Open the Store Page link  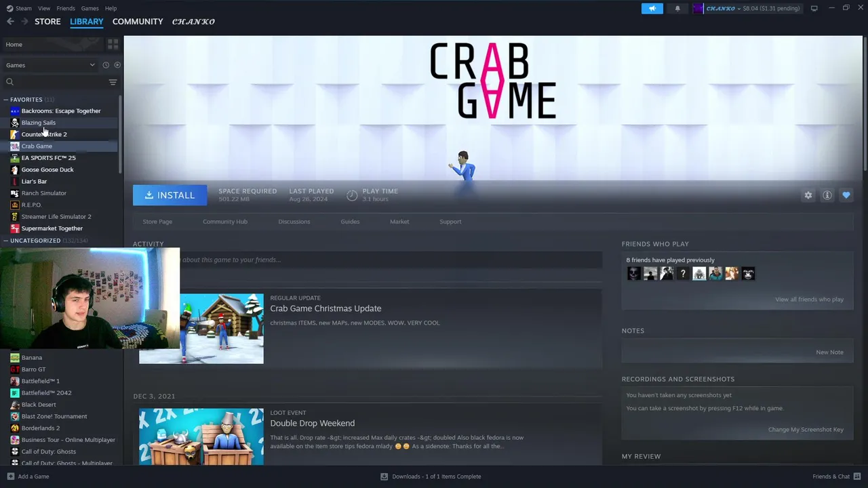tap(157, 222)
